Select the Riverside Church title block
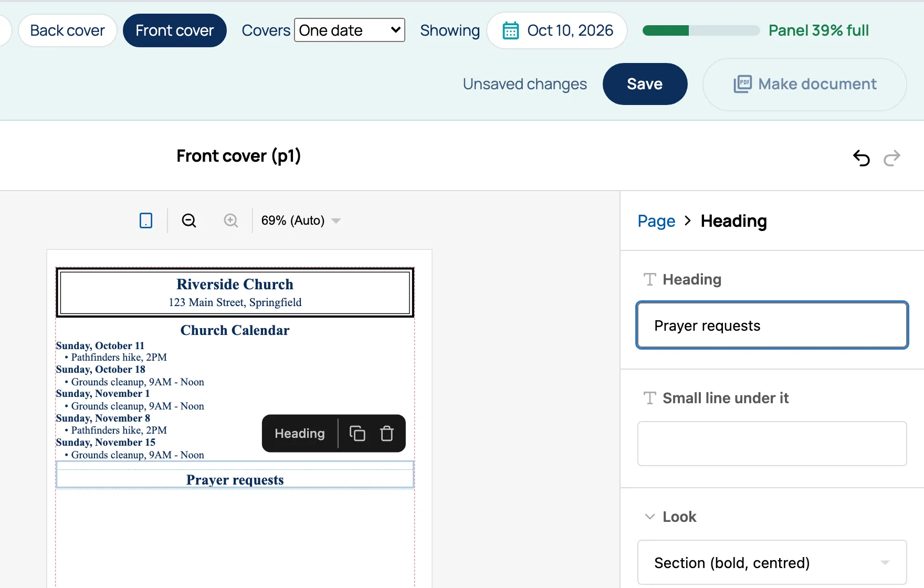This screenshot has width=924, height=588. (x=235, y=292)
